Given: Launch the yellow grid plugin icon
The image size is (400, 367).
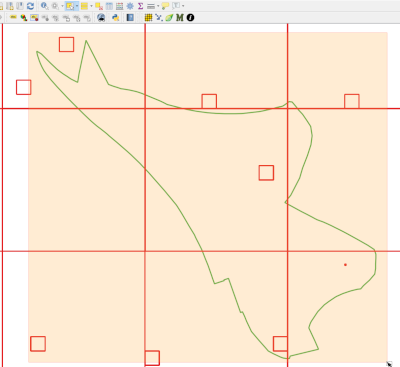Looking at the screenshot, I should 148,17.
